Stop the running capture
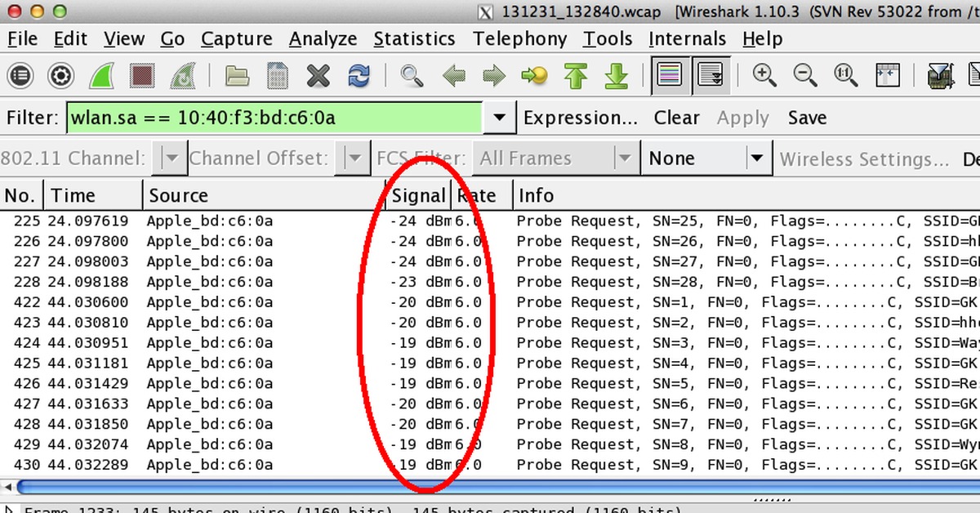Image resolution: width=980 pixels, height=513 pixels. pyautogui.click(x=143, y=76)
